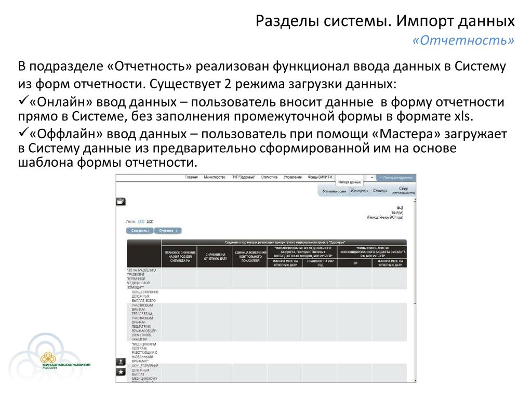Switch to the Отчетность tab
Image resolution: width=532 pixels, height=399 pixels.
(334, 191)
